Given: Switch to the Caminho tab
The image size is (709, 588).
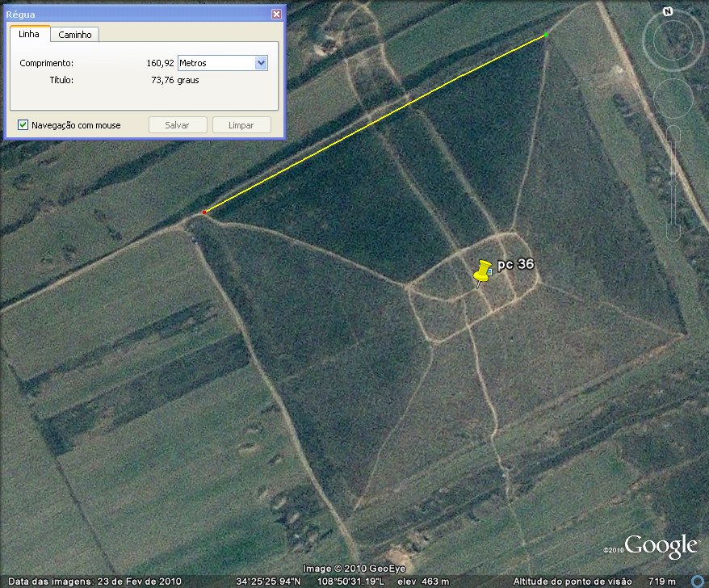Looking at the screenshot, I should pos(74,34).
